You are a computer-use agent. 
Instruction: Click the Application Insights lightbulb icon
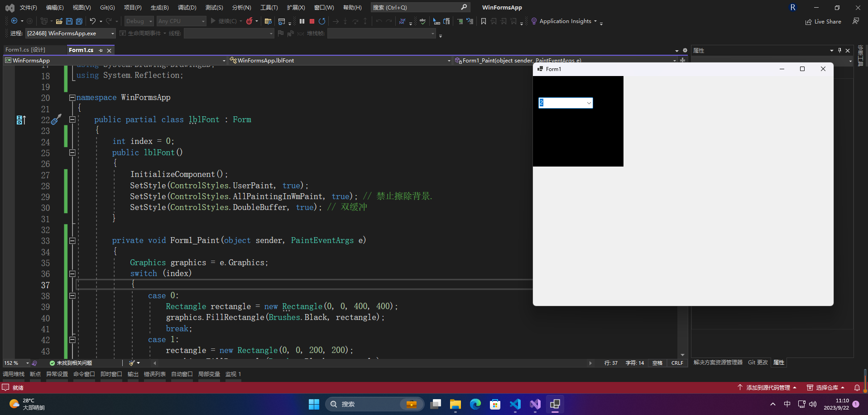(534, 21)
